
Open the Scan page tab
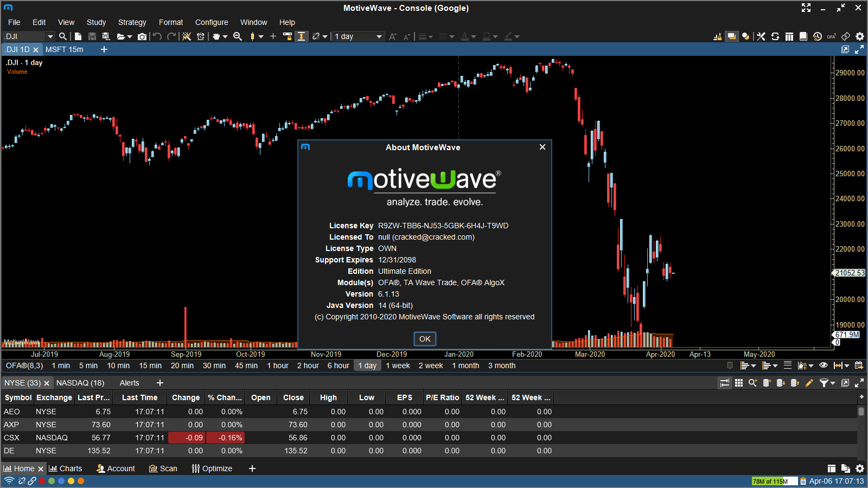pyautogui.click(x=163, y=468)
